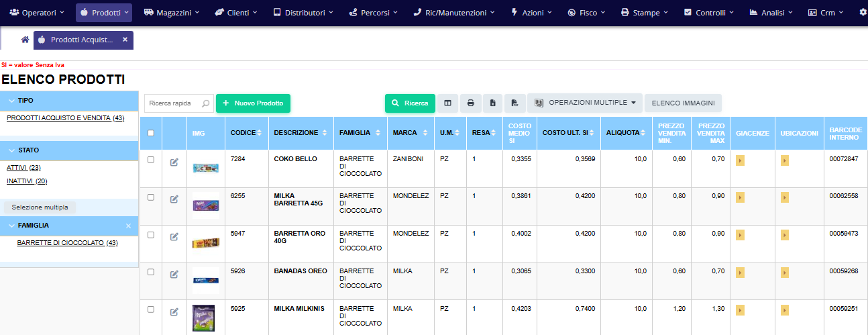This screenshot has width=868, height=335.
Task: Click the home icon tab
Action: point(25,40)
